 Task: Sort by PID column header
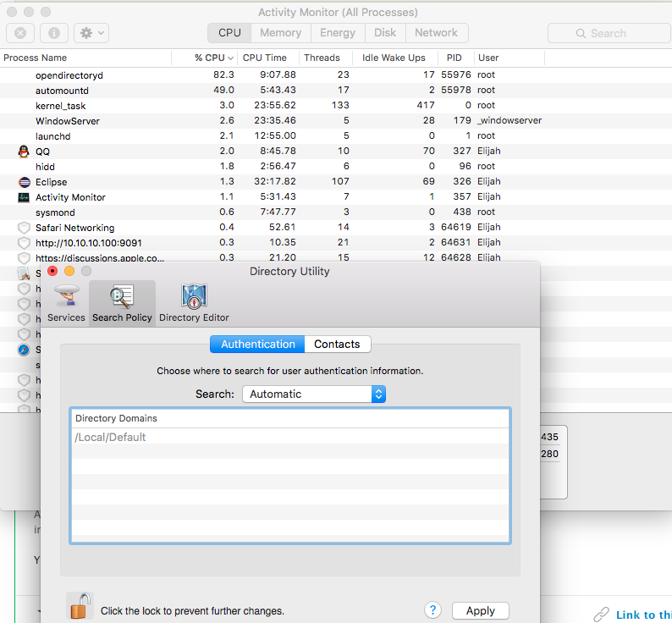(455, 58)
